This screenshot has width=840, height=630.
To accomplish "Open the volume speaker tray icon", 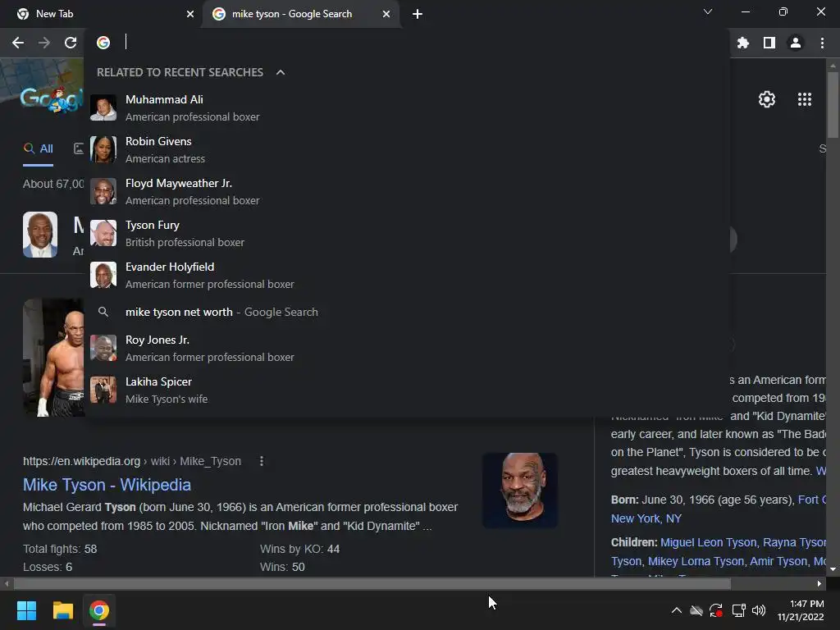I will click(x=759, y=610).
